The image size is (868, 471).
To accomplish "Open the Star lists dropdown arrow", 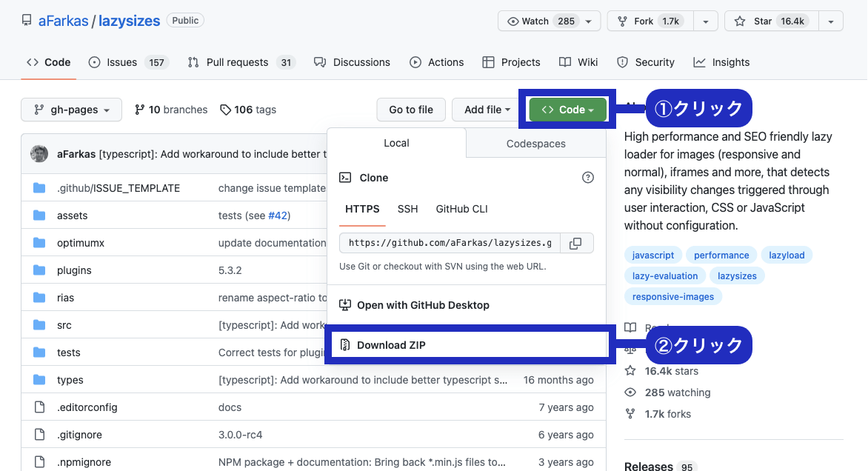I will click(831, 21).
